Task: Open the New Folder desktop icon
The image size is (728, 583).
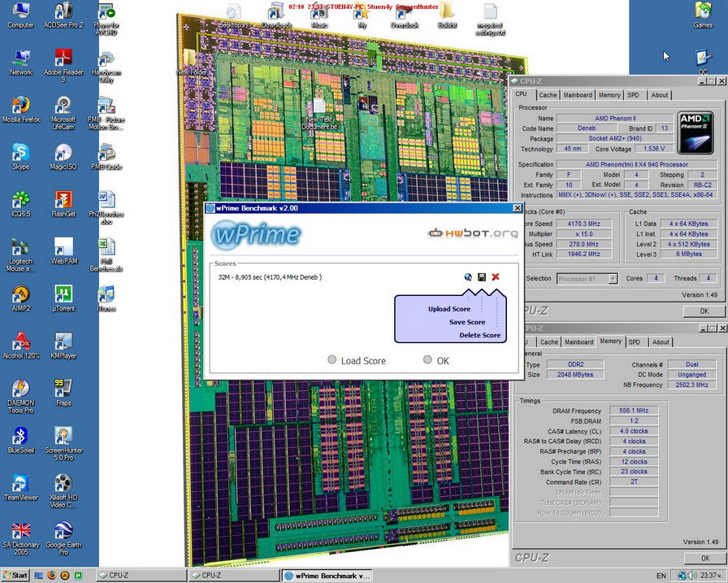Action: pyautogui.click(x=190, y=63)
